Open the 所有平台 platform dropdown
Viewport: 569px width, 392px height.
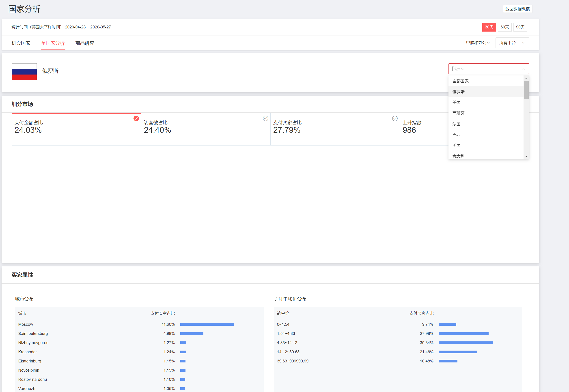[x=512, y=43]
